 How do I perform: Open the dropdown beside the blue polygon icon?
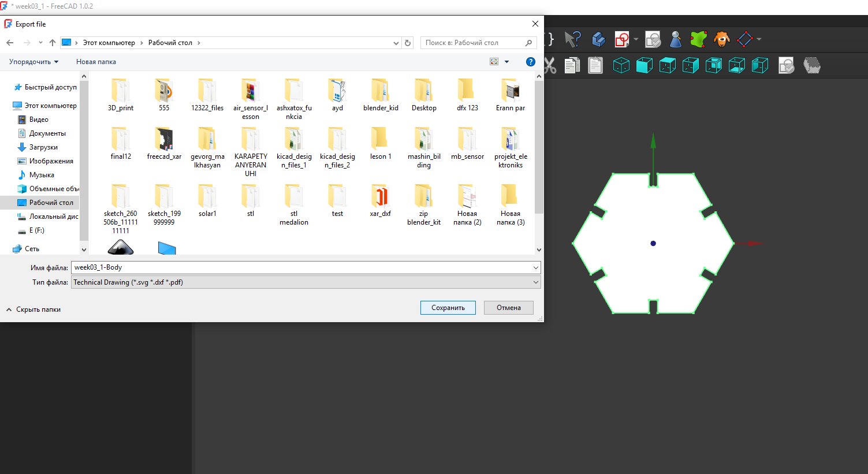point(759,39)
